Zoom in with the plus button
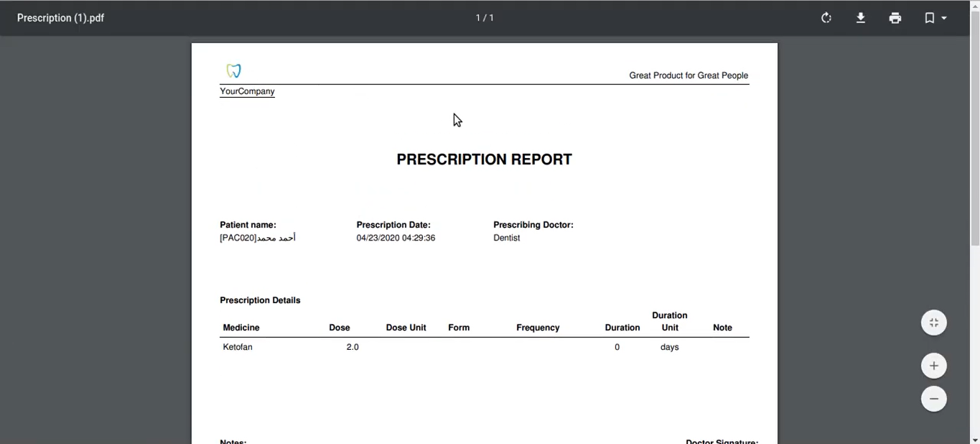The width and height of the screenshot is (980, 444). pos(934,366)
